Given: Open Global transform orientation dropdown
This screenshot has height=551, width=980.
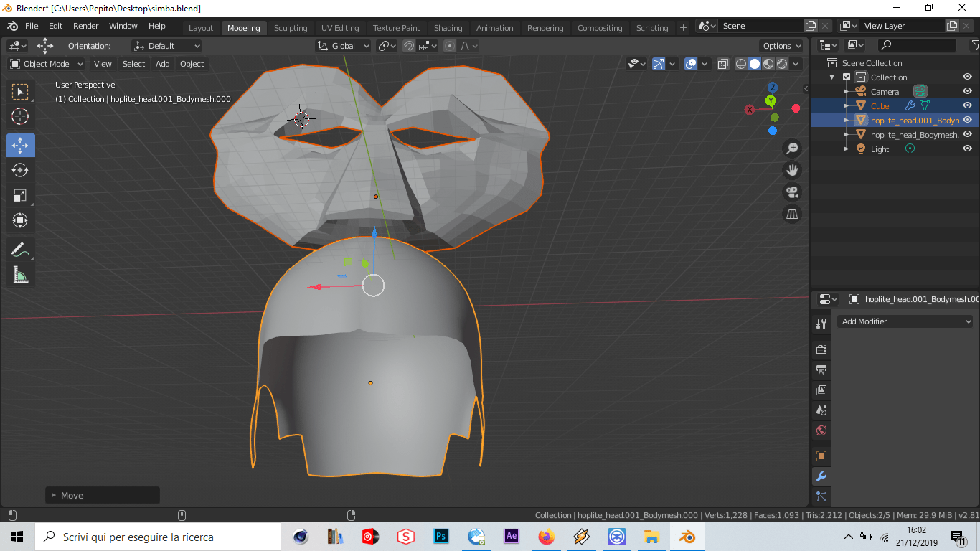Looking at the screenshot, I should pyautogui.click(x=343, y=46).
